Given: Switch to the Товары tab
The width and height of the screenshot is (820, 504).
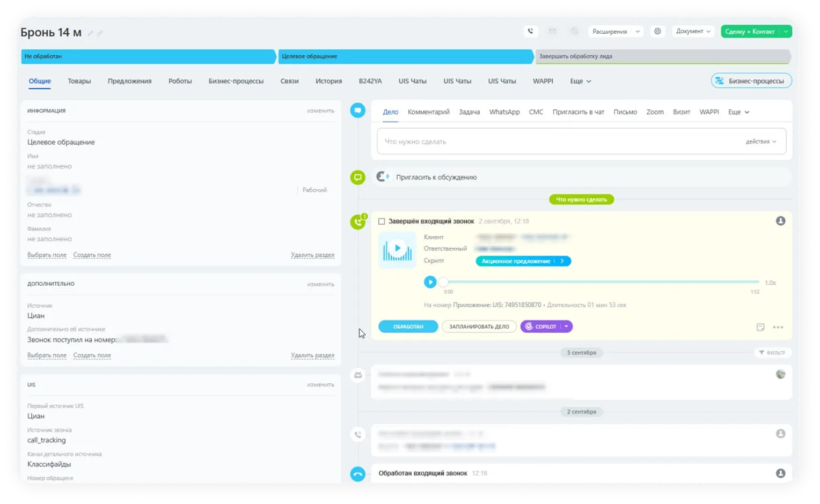Looking at the screenshot, I should (79, 81).
